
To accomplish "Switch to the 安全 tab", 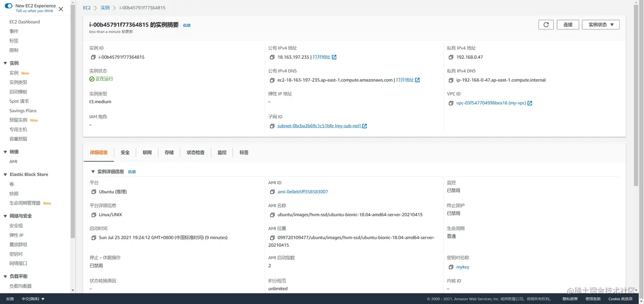I will tap(125, 153).
